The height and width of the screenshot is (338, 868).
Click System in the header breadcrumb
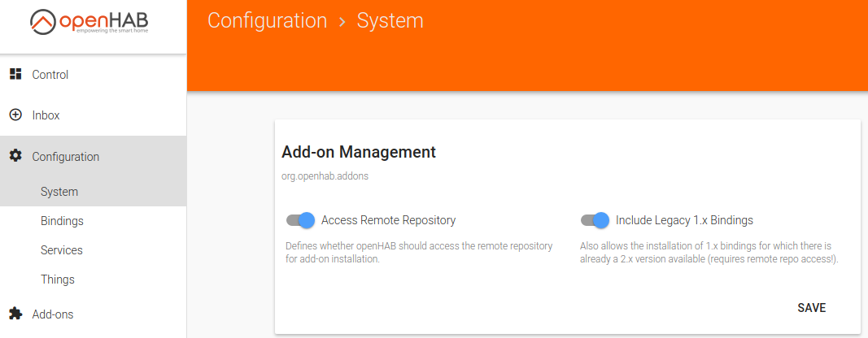[x=390, y=20]
